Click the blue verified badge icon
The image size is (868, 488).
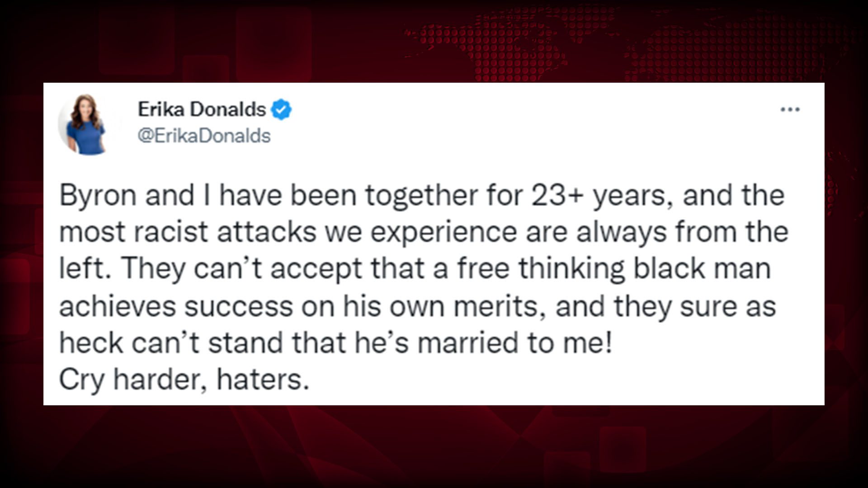(x=281, y=110)
